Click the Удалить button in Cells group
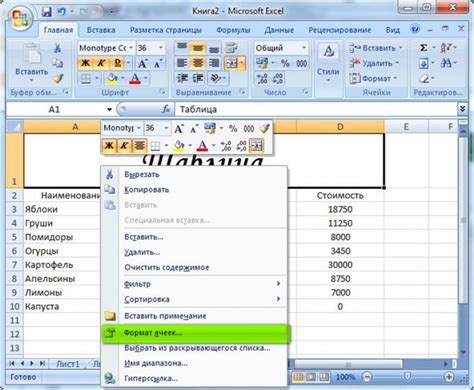 tap(374, 63)
